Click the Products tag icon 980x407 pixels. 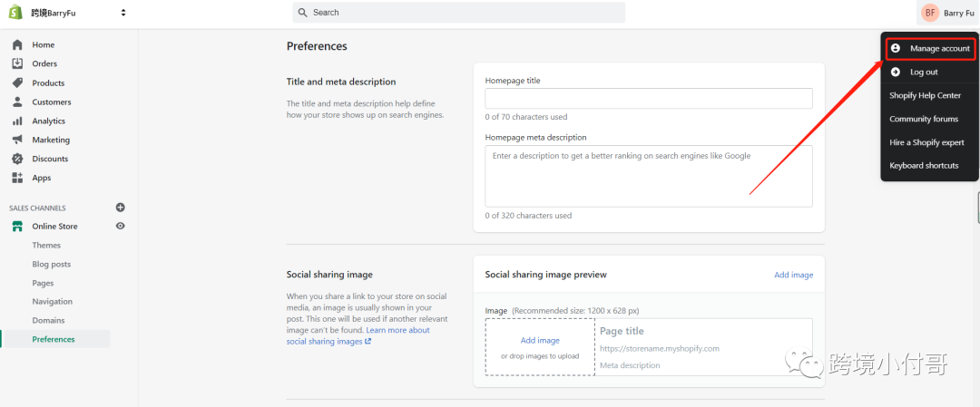[17, 82]
